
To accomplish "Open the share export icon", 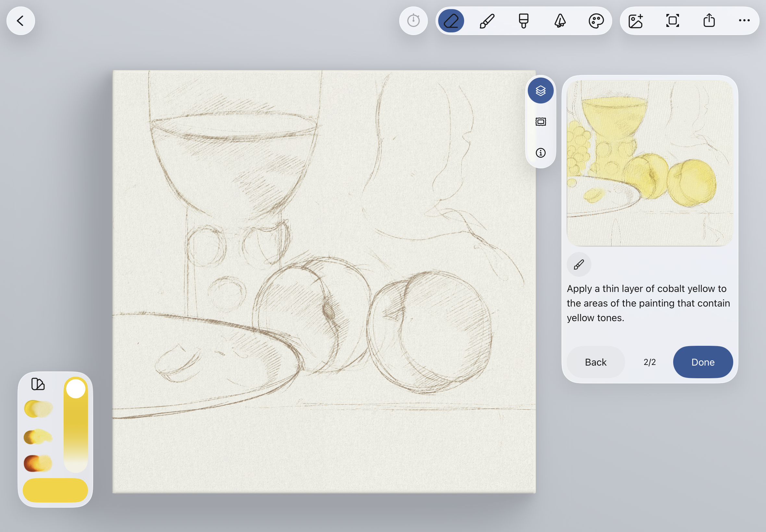I will click(709, 21).
